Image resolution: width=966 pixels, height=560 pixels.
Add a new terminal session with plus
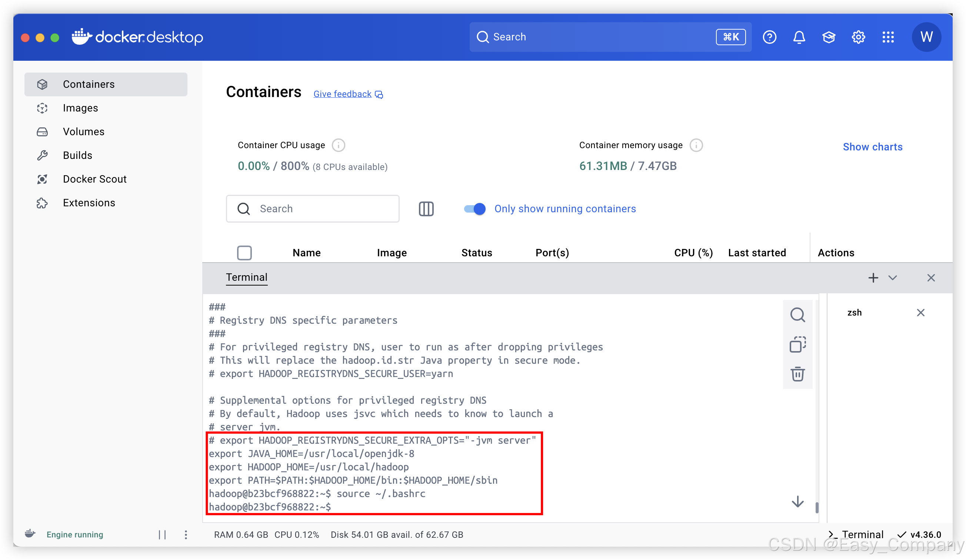[873, 277]
